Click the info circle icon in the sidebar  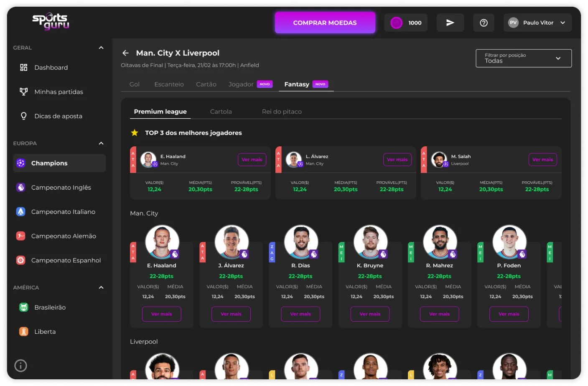(21, 366)
